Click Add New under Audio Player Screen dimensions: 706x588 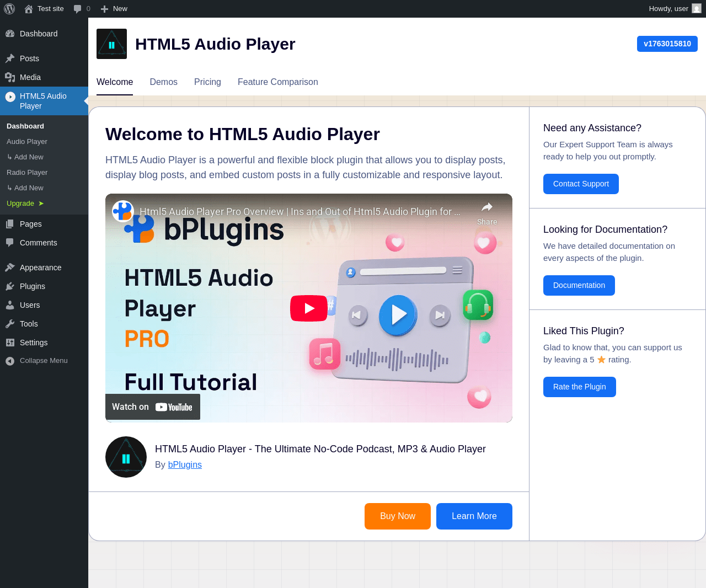(x=25, y=157)
